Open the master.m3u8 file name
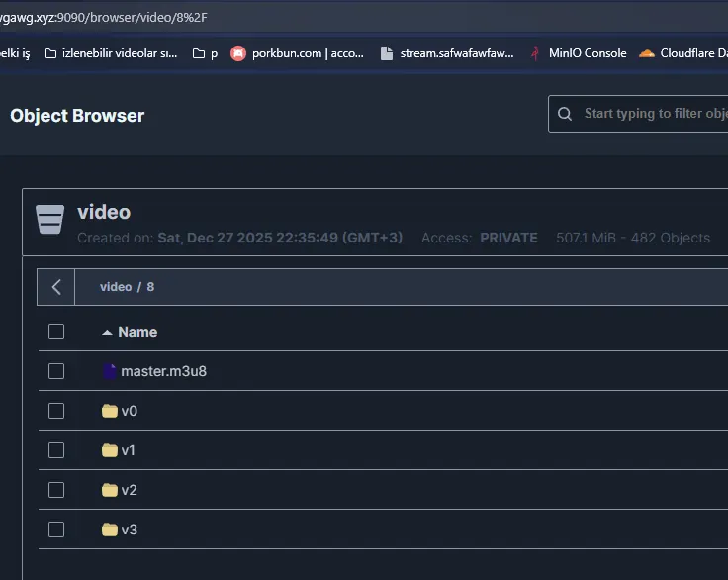Image resolution: width=728 pixels, height=580 pixels. pyautogui.click(x=163, y=371)
